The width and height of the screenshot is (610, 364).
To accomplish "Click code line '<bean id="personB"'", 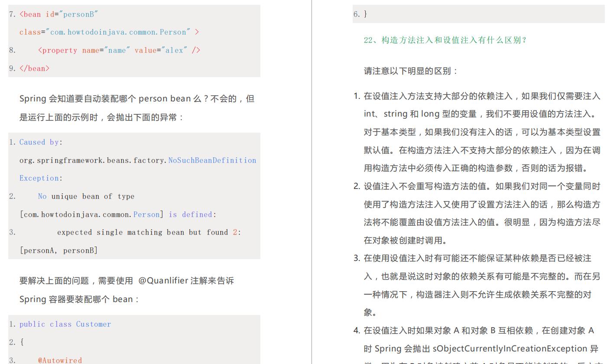I will (x=59, y=14).
